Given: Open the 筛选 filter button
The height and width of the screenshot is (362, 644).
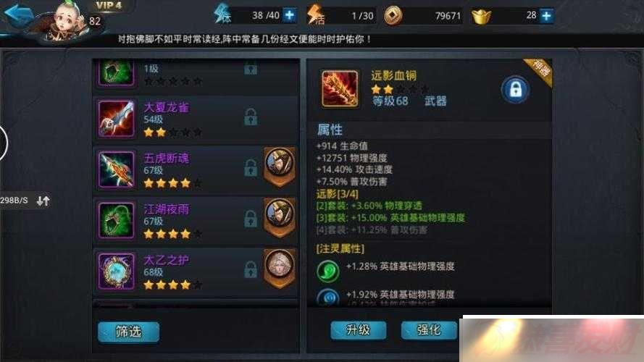Looking at the screenshot, I should click(128, 332).
